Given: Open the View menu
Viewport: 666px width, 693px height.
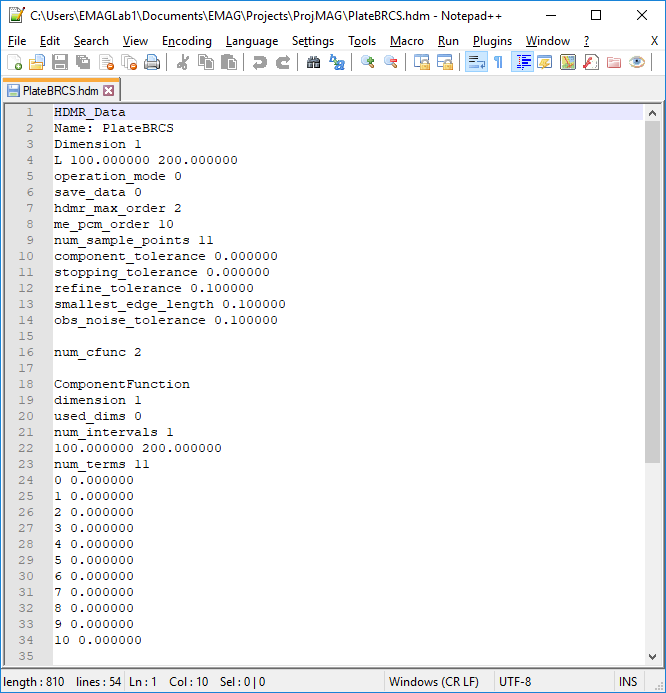Looking at the screenshot, I should pos(135,41).
